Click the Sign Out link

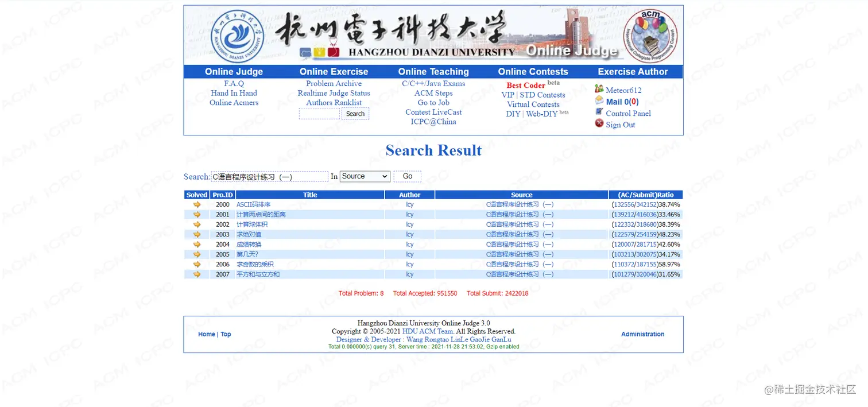click(x=621, y=125)
